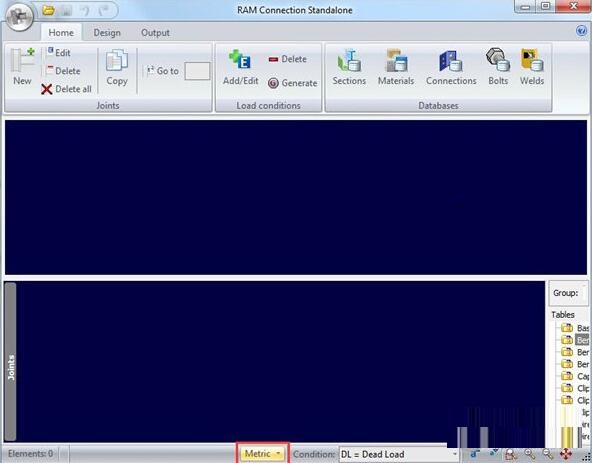Open the RAM Connection application orb menu
The width and height of the screenshot is (592, 463).
point(20,17)
